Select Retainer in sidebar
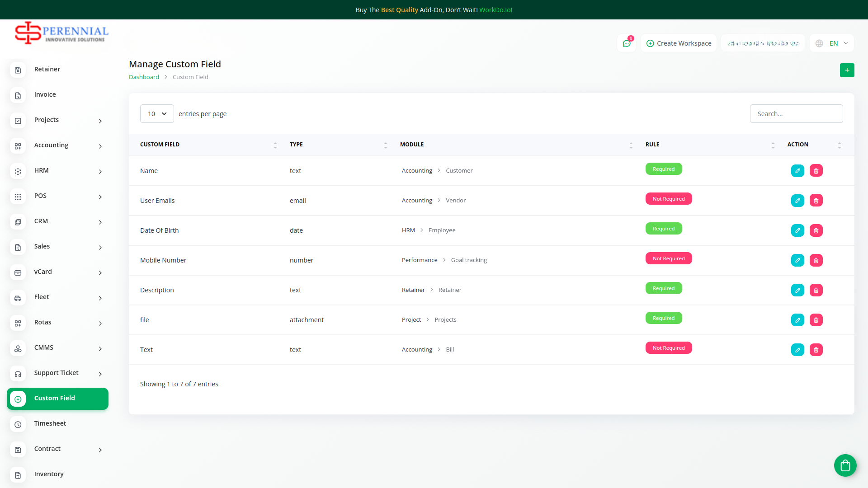The image size is (868, 488). click(x=47, y=69)
